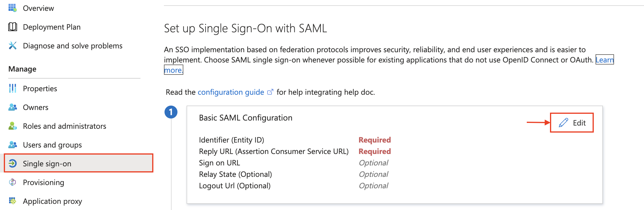Click the Users and groups icon
The height and width of the screenshot is (210, 644).
point(13,145)
